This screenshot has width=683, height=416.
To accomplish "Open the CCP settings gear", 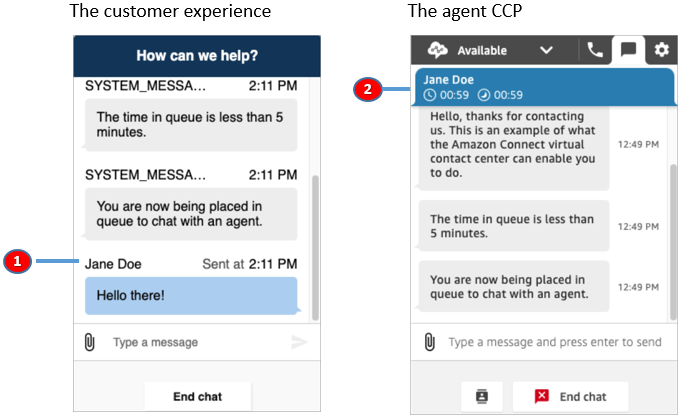I will point(660,50).
